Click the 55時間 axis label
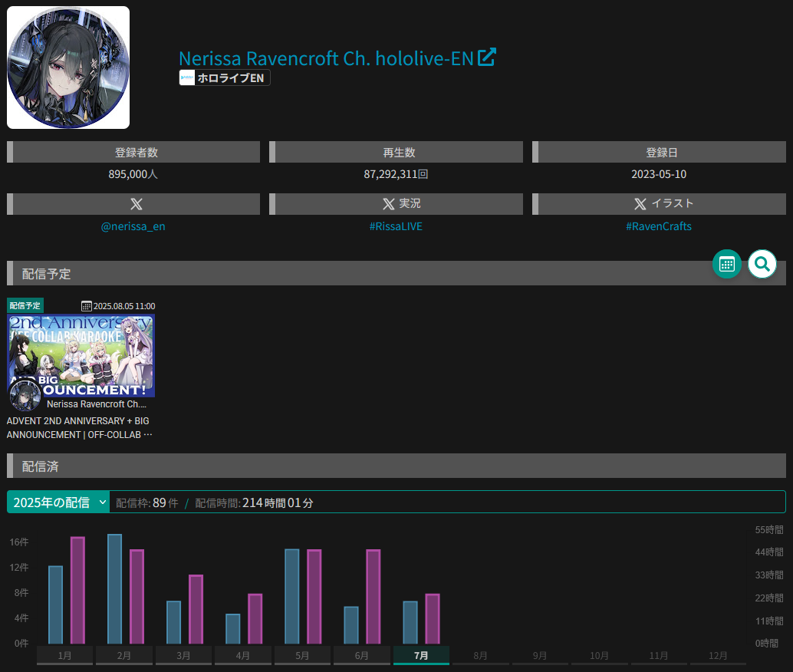Image resolution: width=793 pixels, height=672 pixels. (x=769, y=530)
